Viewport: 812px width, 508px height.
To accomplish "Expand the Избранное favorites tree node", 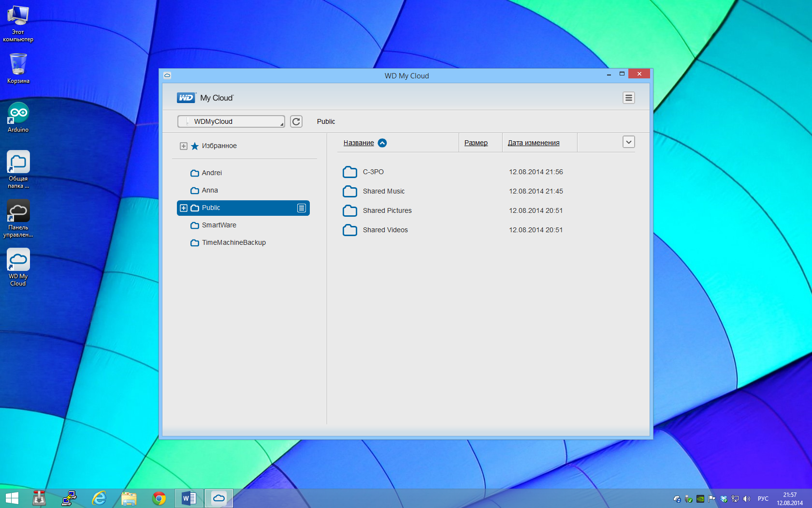I will click(184, 146).
